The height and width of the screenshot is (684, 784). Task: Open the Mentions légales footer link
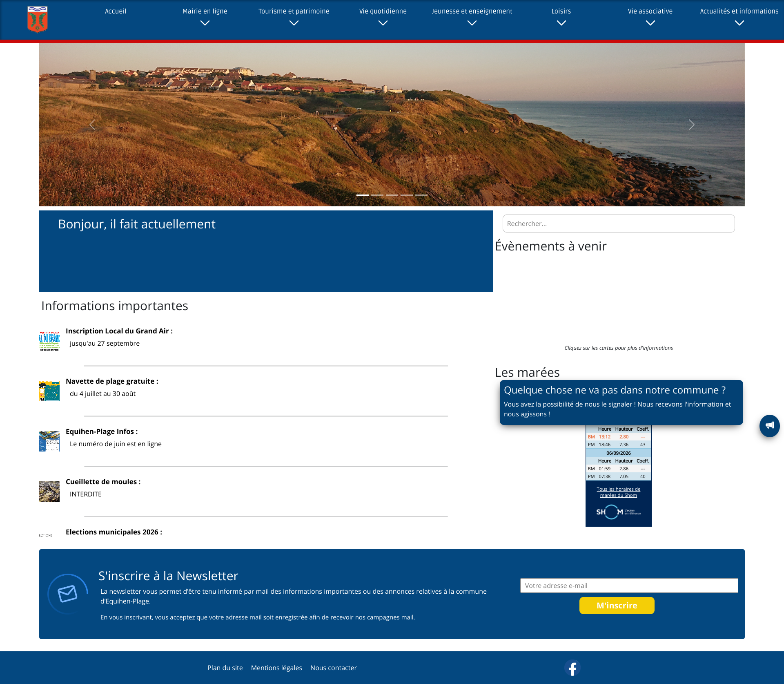[x=276, y=668]
